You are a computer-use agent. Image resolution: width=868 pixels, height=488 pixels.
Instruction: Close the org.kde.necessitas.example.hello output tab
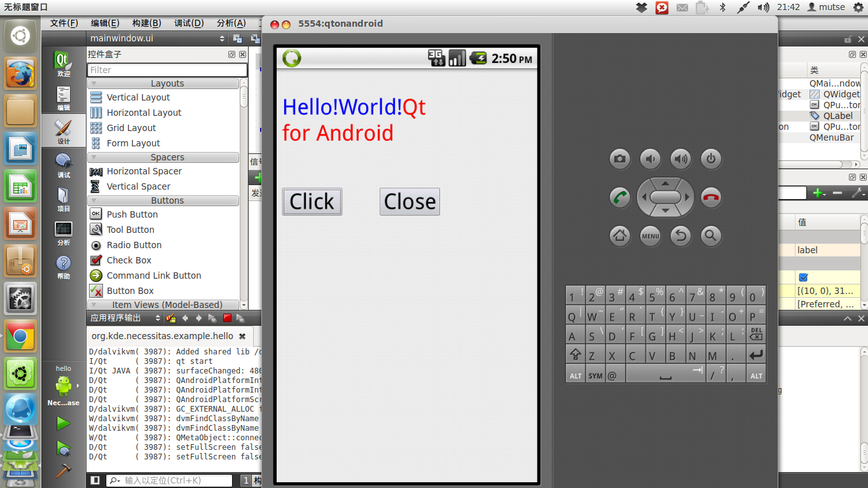pos(242,336)
